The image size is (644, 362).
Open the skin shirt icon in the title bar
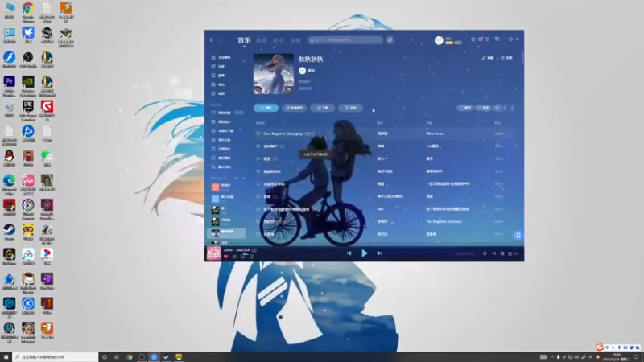pyautogui.click(x=473, y=39)
